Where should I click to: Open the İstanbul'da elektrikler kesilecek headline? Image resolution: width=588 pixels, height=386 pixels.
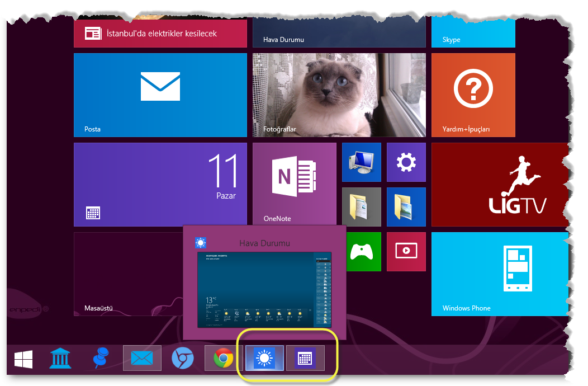[x=160, y=33]
